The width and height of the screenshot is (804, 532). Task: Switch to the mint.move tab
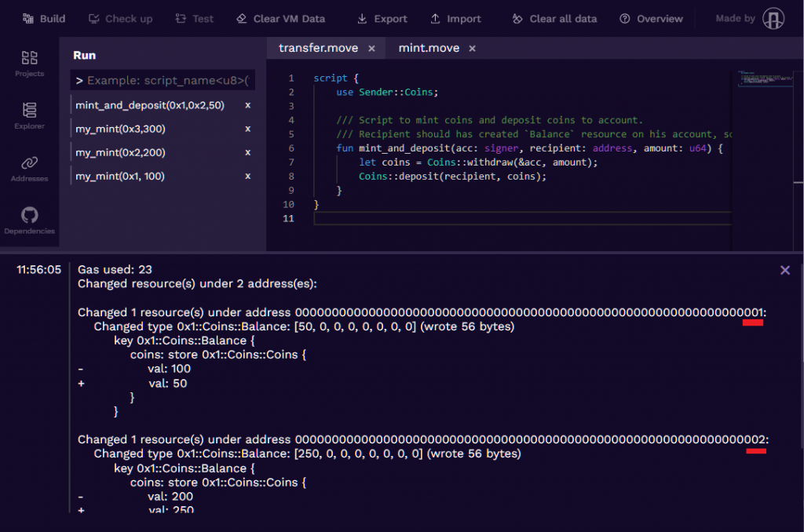point(429,49)
